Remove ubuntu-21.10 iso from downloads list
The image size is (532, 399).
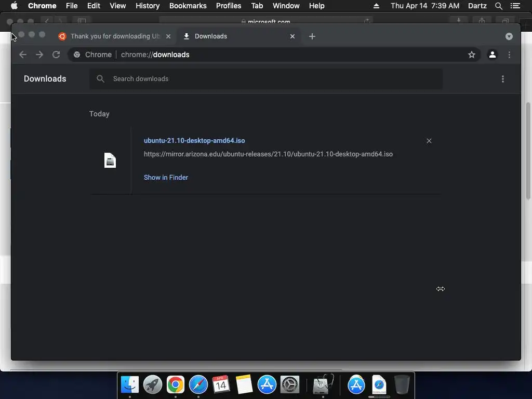pos(429,141)
